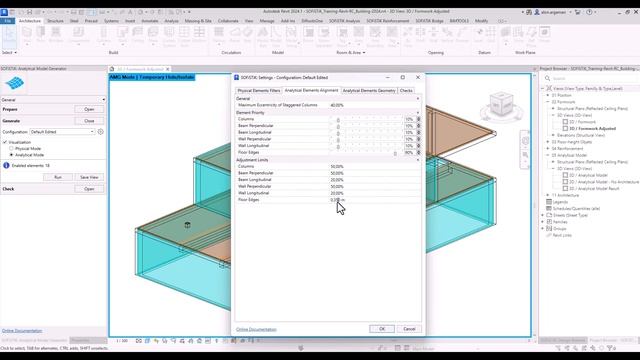Collapse the Adjustment Limits section

[x=418, y=160]
